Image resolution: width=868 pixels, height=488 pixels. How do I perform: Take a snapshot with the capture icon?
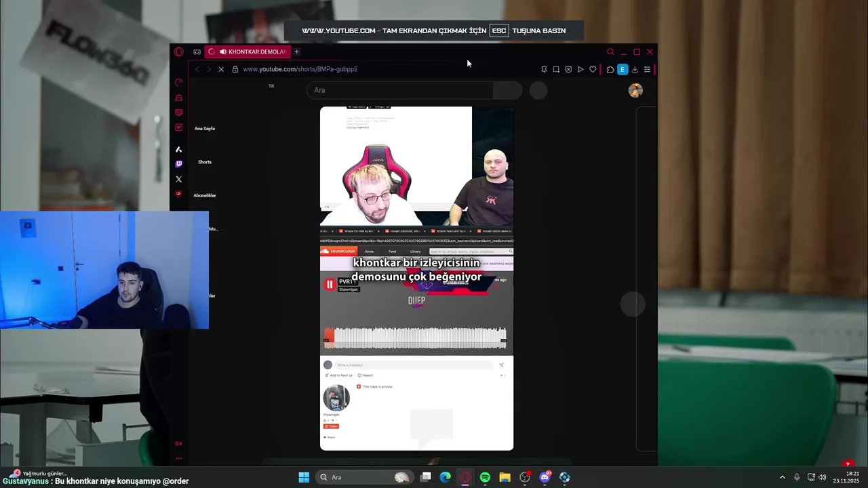[556, 69]
